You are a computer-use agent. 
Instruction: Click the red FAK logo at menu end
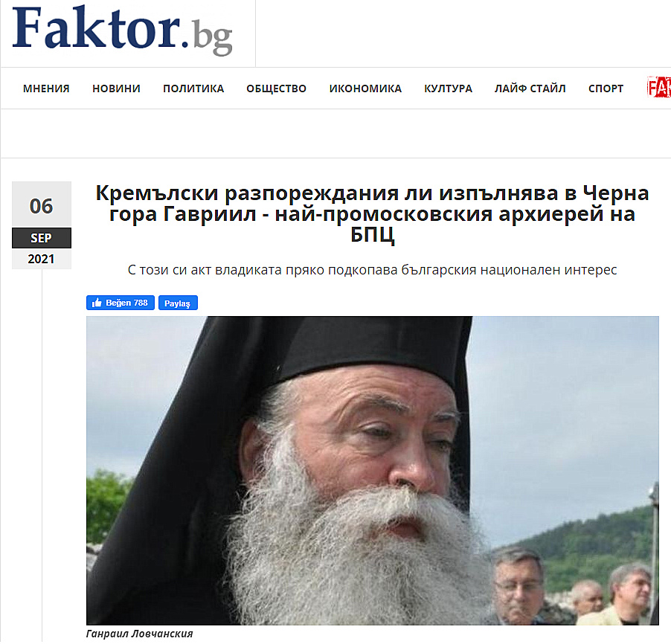[658, 87]
